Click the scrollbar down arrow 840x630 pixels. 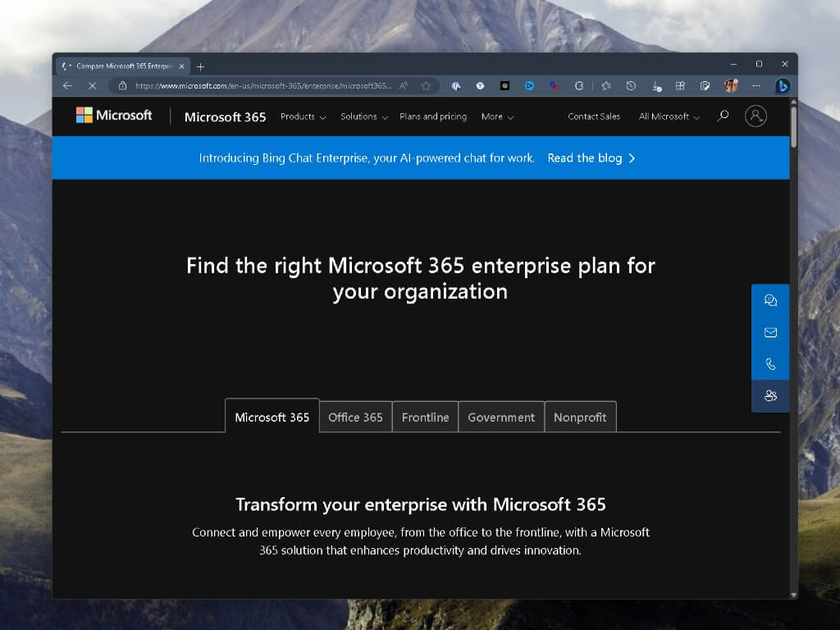pyautogui.click(x=794, y=595)
